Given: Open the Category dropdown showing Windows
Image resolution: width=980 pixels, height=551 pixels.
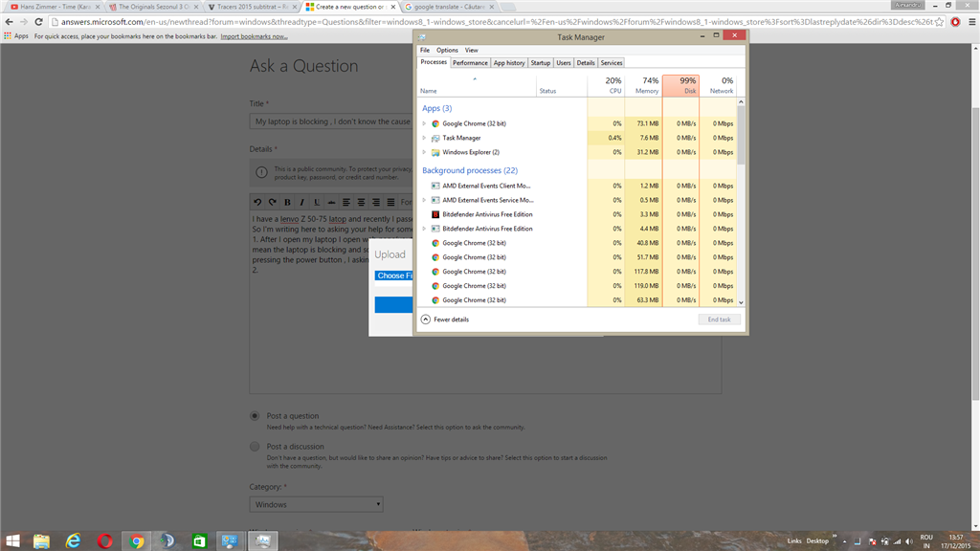Looking at the screenshot, I should pos(316,504).
